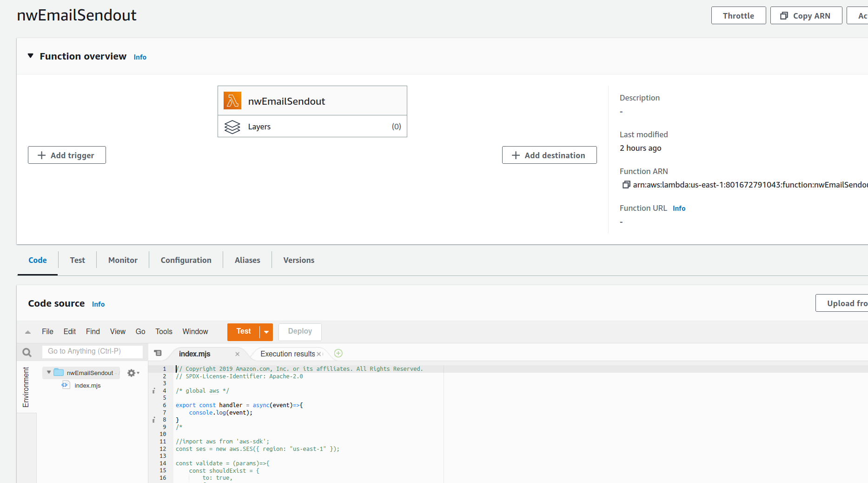Open the Environment side panel tab
Viewport: 868px width, 483px height.
coord(26,387)
